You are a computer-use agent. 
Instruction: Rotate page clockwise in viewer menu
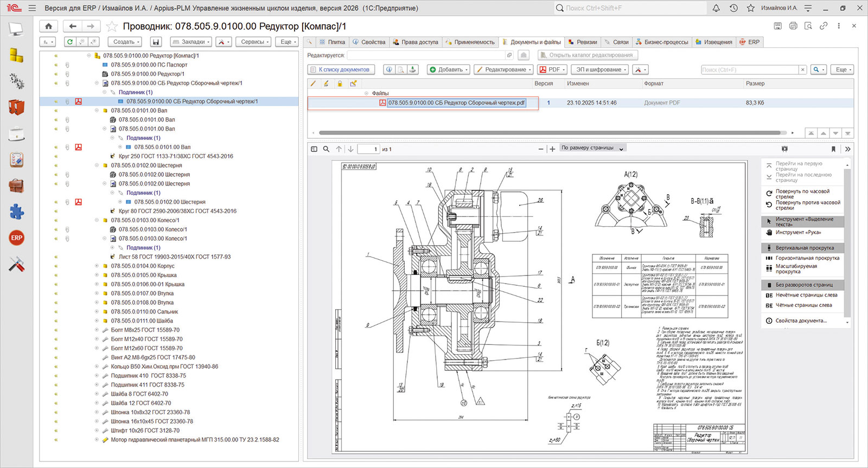[x=803, y=194]
